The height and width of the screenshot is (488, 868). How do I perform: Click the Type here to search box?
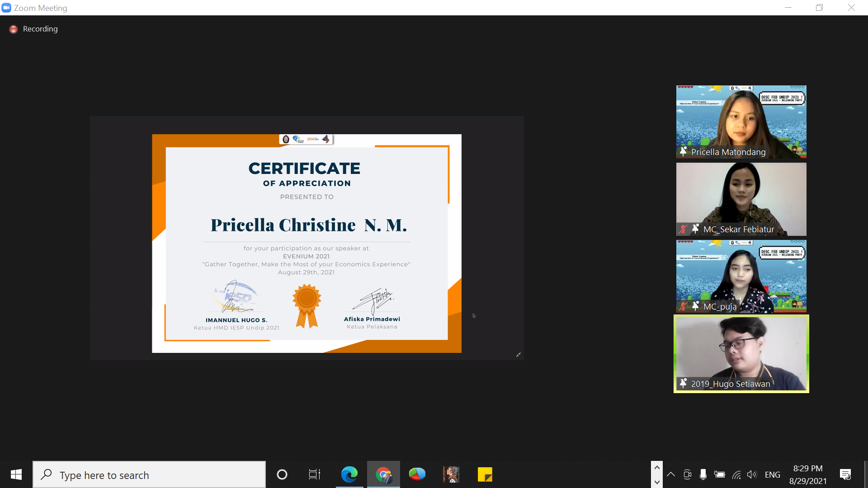click(149, 474)
